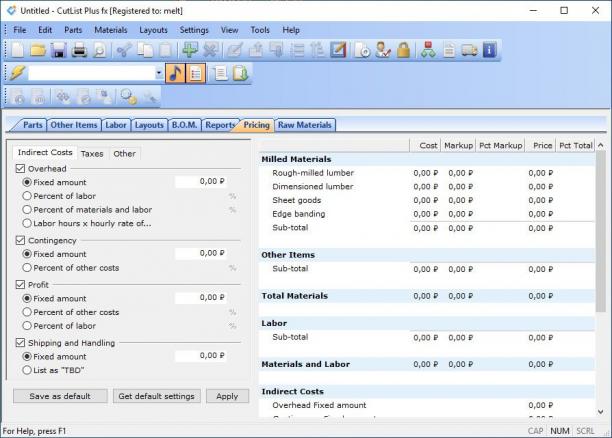This screenshot has height=438, width=612.
Task: Click the pricing table vertical scrollbar
Action: point(601,230)
